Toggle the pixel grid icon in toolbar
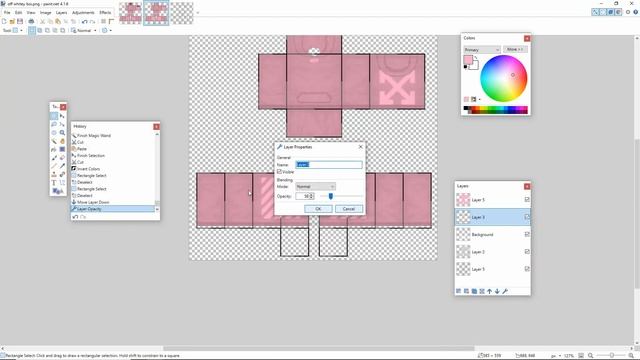The height and width of the screenshot is (360, 640). [x=104, y=21]
